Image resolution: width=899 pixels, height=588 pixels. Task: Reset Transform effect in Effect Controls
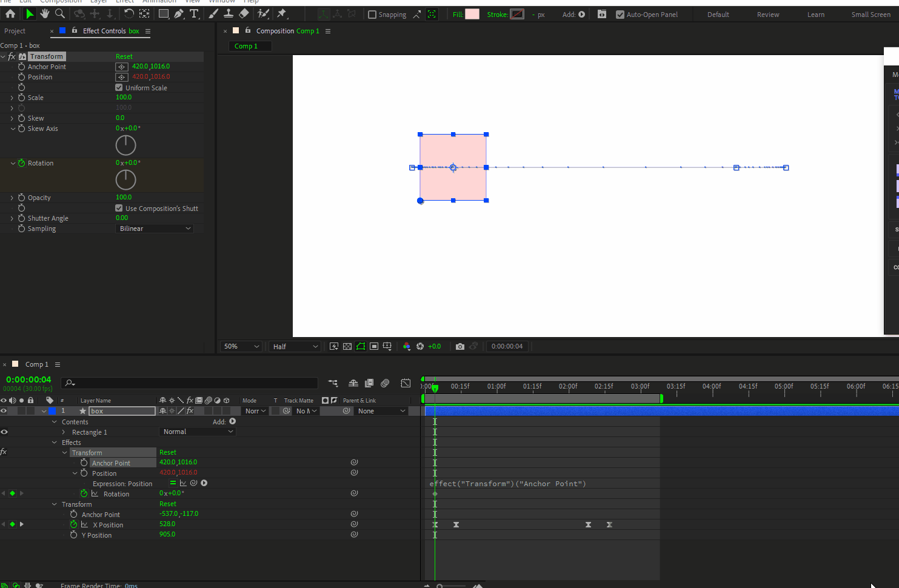click(x=124, y=56)
